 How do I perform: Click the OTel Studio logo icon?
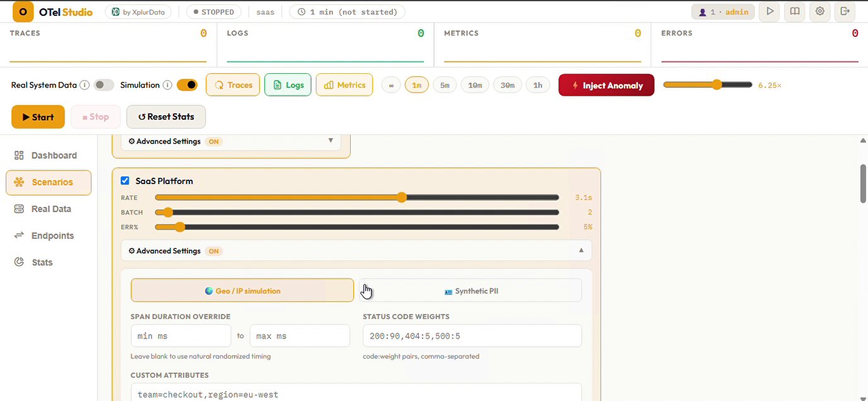point(23,12)
